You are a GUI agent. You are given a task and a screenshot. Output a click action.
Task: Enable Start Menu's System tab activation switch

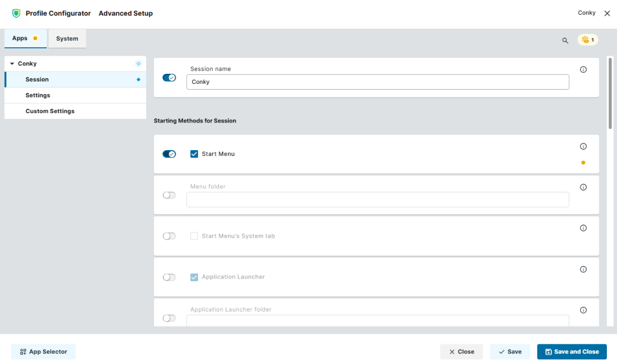click(x=169, y=236)
